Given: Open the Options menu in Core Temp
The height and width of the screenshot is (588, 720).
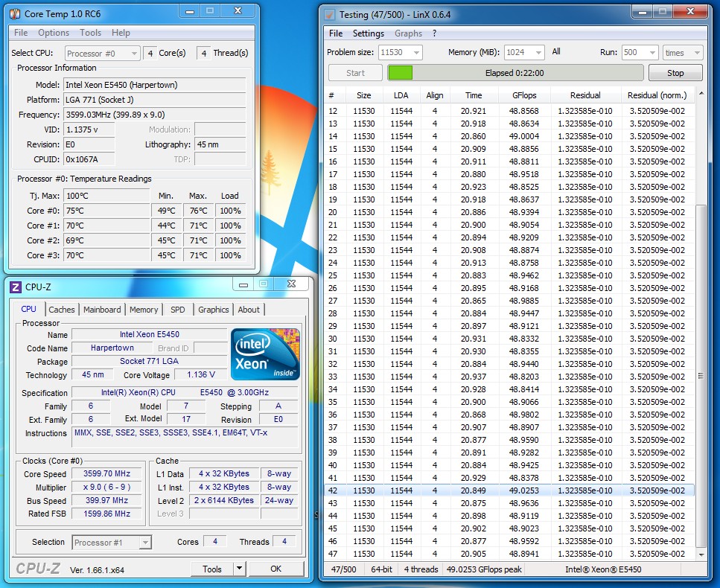Looking at the screenshot, I should click(x=54, y=33).
